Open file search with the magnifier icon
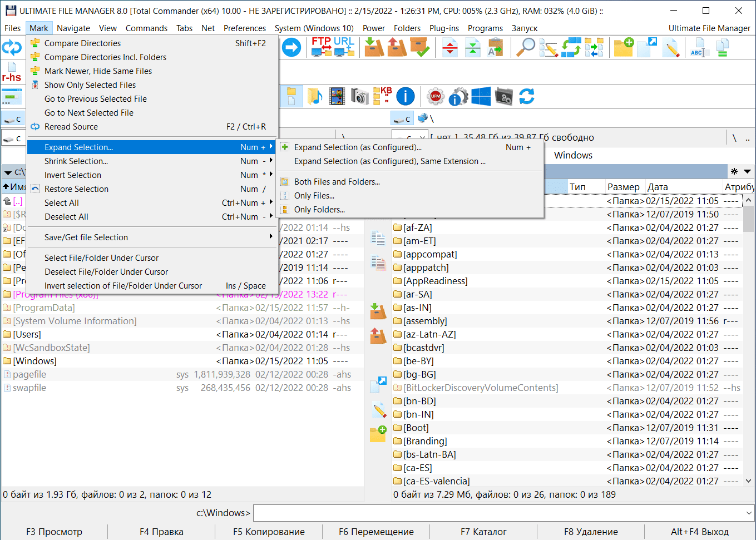Viewport: 756px width, 540px height. 525,48
